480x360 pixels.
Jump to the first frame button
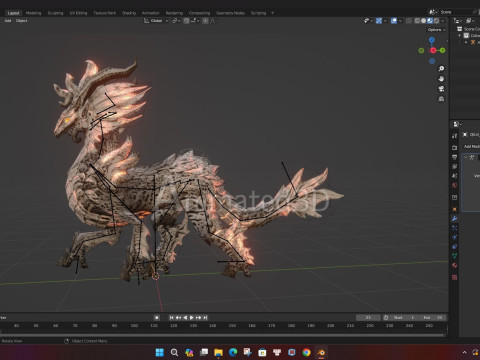coord(171,317)
